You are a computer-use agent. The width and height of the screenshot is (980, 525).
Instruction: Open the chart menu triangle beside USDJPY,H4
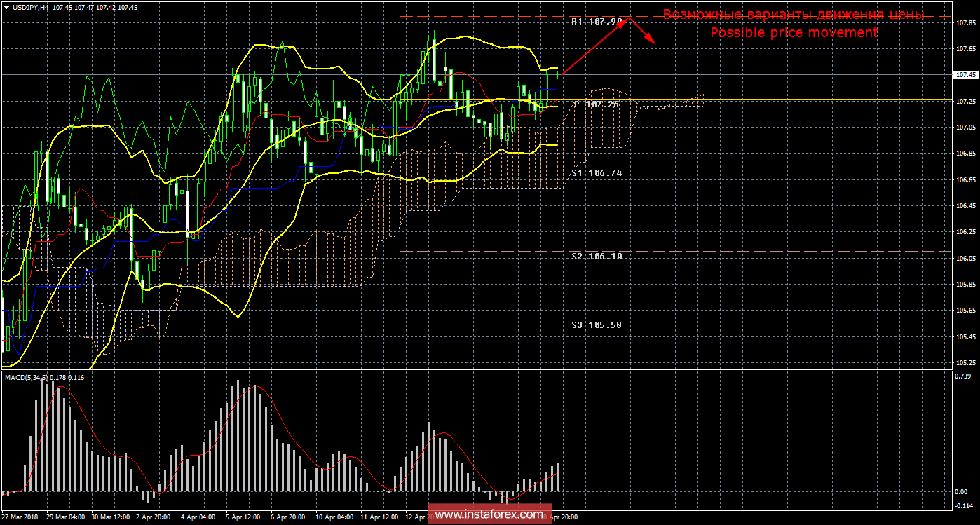pos(6,7)
